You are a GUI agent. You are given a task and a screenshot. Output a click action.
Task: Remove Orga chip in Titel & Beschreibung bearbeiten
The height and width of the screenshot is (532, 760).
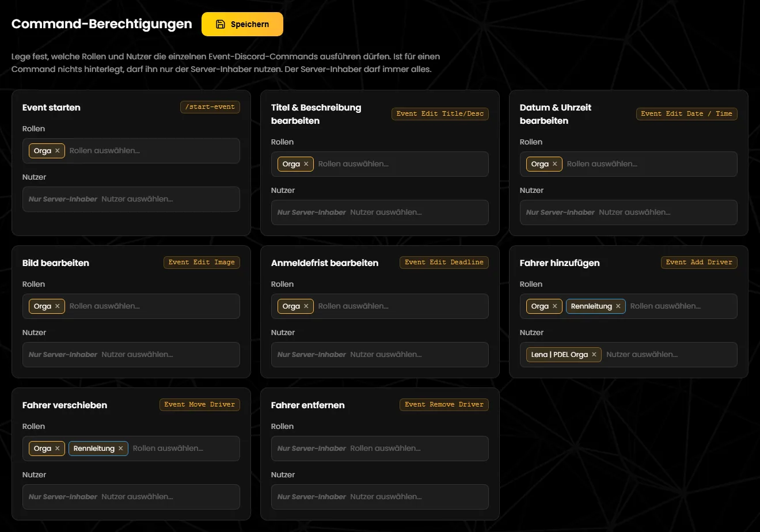(x=306, y=164)
